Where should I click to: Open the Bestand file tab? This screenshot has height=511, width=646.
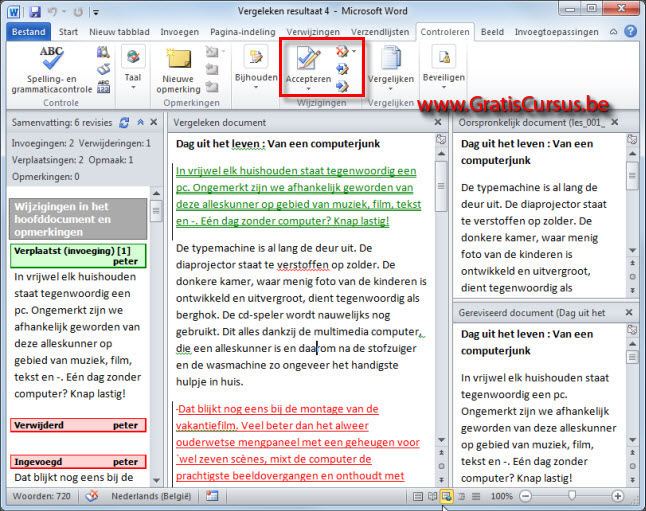click(28, 32)
